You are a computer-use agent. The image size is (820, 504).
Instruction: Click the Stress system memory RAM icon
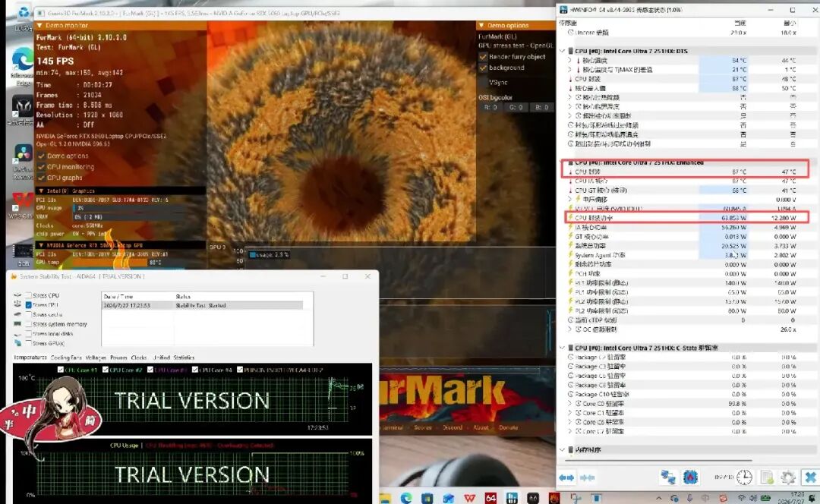click(17, 323)
